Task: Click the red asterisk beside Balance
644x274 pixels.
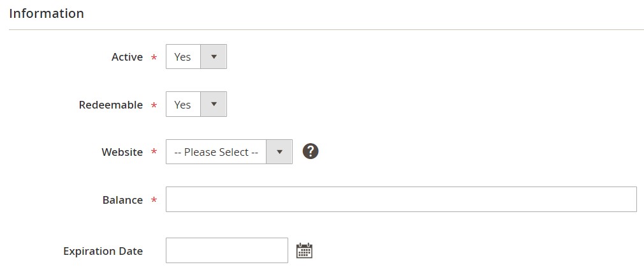Action: pos(154,201)
